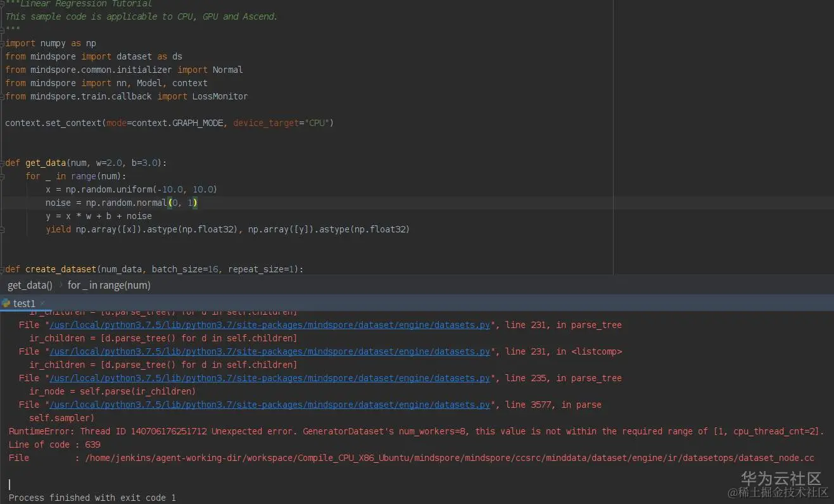Click the 'Line of code : 639' console line
The width and height of the screenshot is (834, 504).
coord(54,444)
